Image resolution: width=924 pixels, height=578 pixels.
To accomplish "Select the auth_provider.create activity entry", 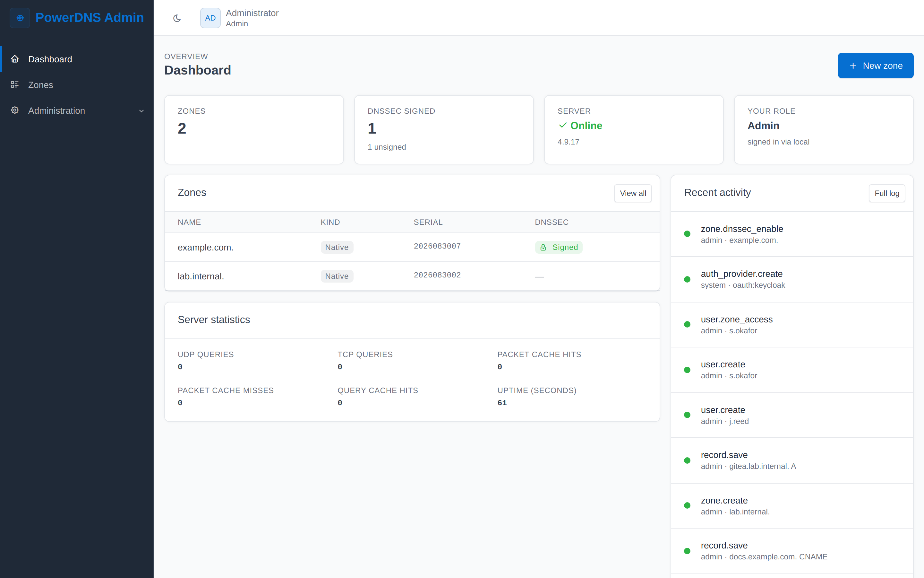I will [x=792, y=279].
